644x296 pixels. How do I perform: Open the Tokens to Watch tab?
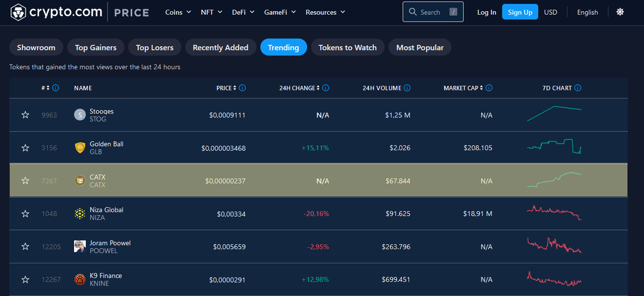348,47
